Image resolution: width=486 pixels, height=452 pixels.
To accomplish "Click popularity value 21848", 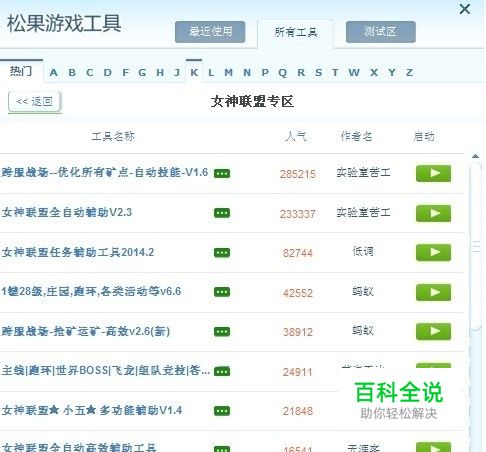I will 298,411.
